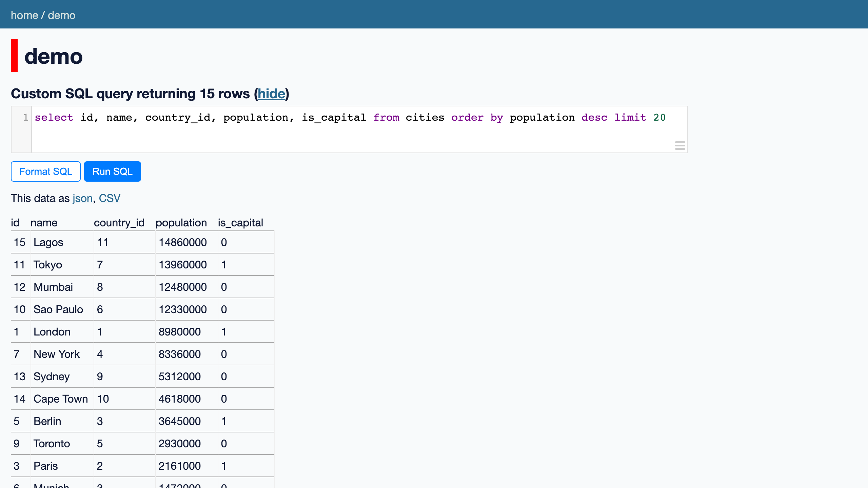Image resolution: width=868 pixels, height=488 pixels.
Task: Select the Mumbai name cell
Action: point(62,287)
